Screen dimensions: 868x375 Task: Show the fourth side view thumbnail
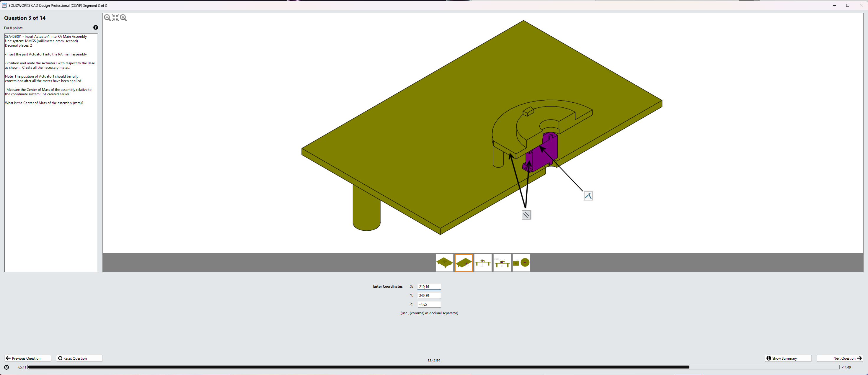(x=502, y=263)
